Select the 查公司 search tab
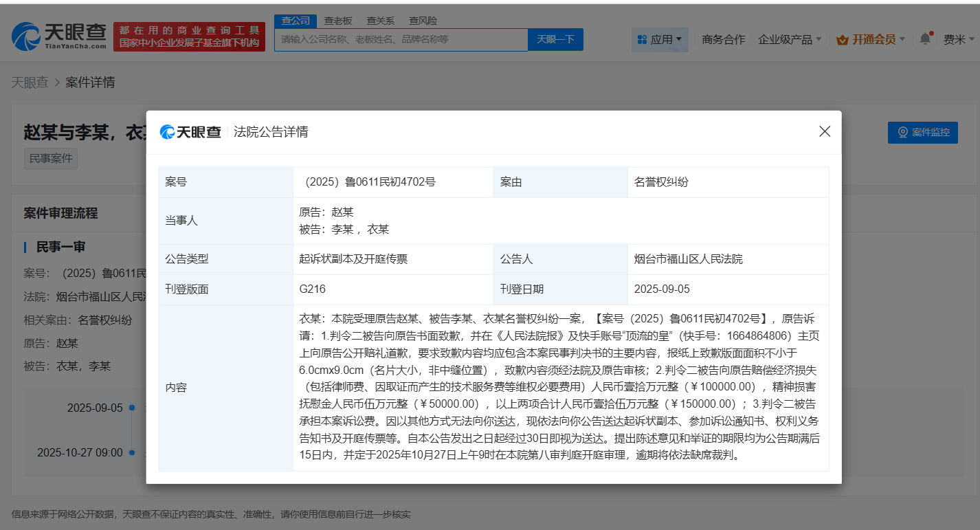 point(296,21)
